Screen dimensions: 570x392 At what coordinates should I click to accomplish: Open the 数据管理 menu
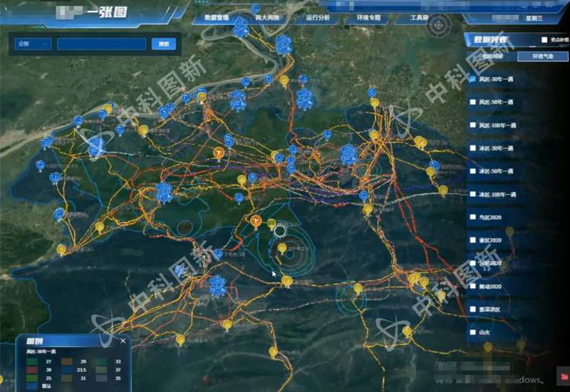(217, 16)
